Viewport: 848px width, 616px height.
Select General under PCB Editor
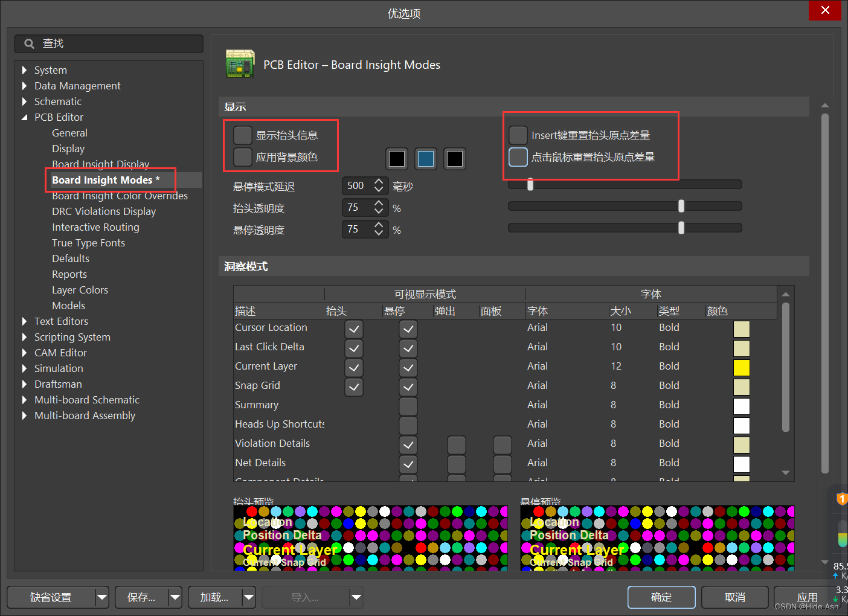tap(69, 133)
